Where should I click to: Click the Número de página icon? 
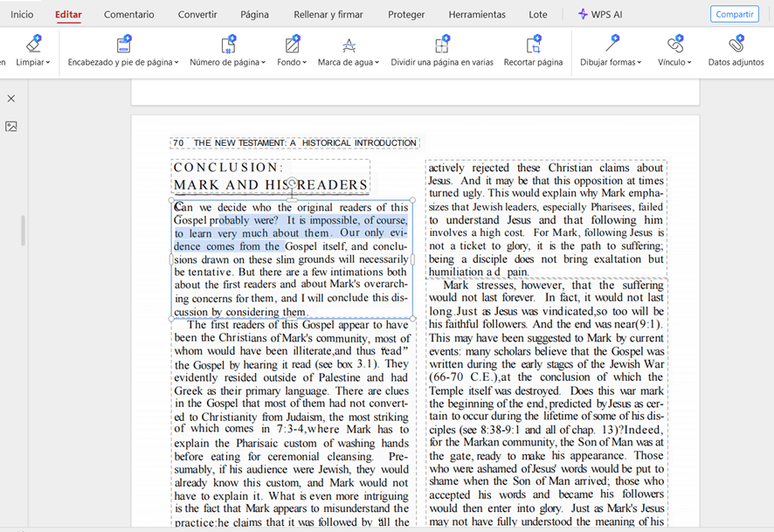coord(228,45)
